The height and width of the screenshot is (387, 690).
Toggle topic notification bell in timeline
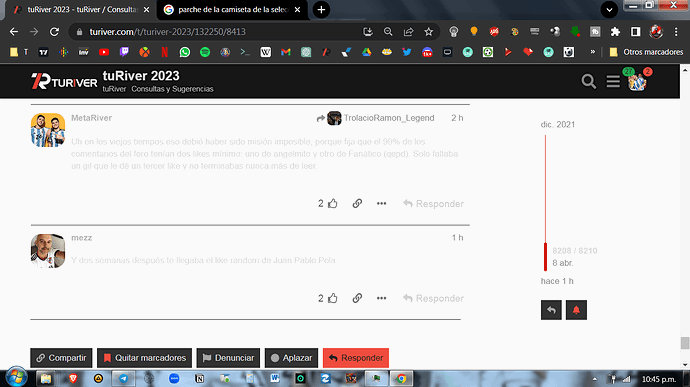[576, 310]
